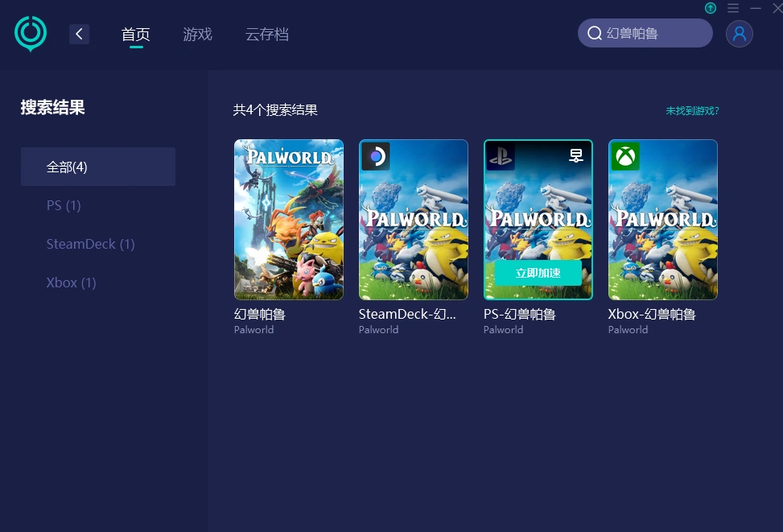This screenshot has height=532, width=783.
Task: Click the Xbox-幻兽帕鲁 title text
Action: 652,314
